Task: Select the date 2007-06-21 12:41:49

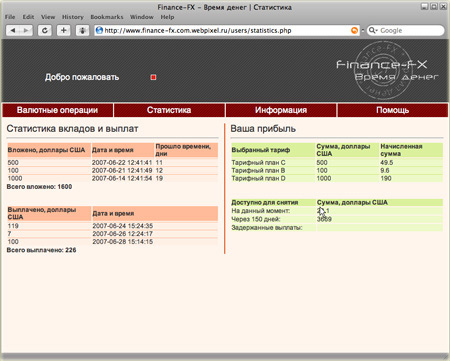Action: (122, 170)
